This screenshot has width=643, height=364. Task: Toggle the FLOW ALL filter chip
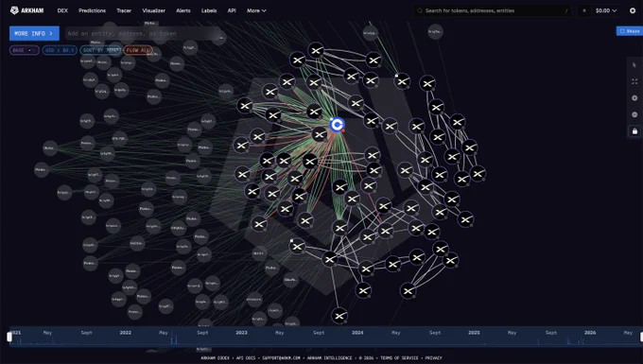[138, 50]
